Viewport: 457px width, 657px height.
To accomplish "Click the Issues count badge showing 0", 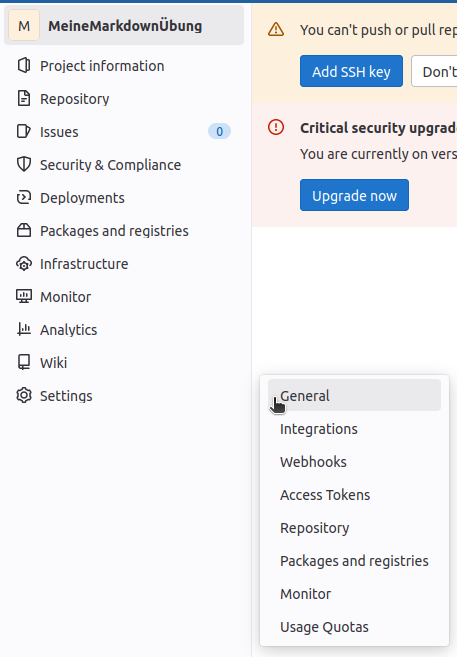I will tap(219, 132).
